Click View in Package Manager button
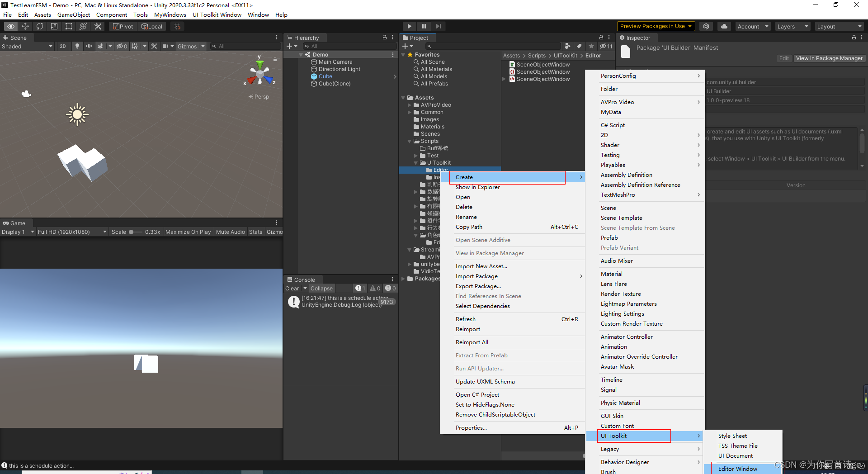 click(x=829, y=58)
